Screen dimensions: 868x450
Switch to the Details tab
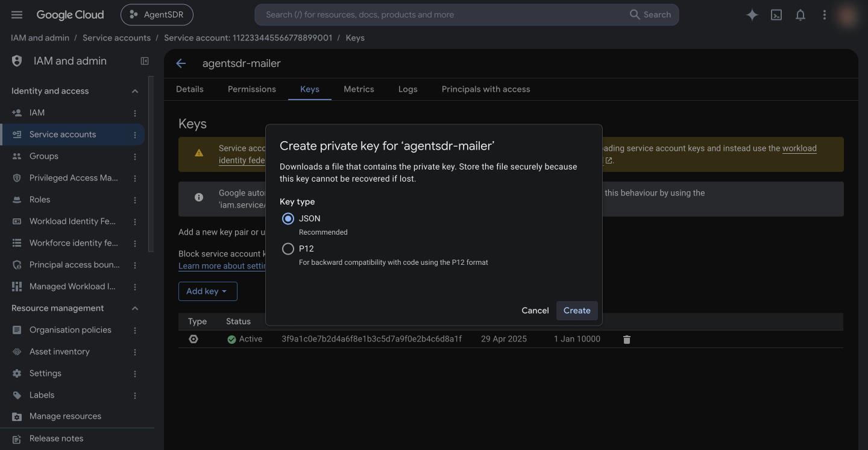coord(189,89)
